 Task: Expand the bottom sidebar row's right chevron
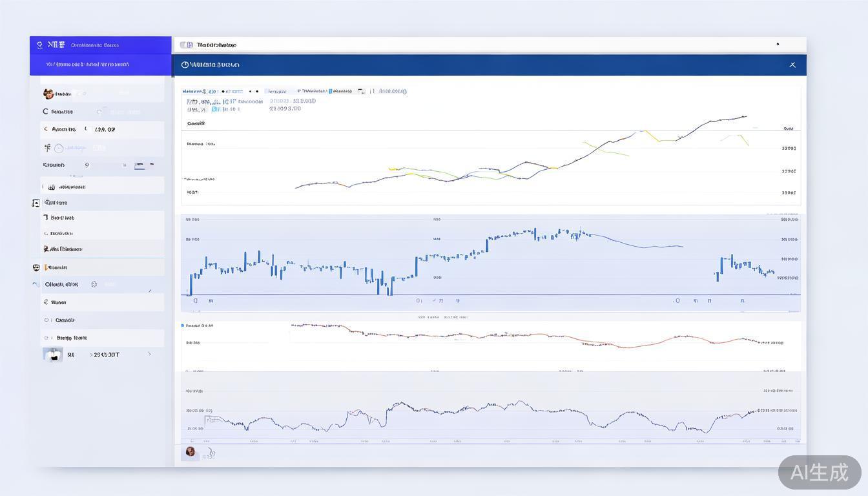point(150,354)
